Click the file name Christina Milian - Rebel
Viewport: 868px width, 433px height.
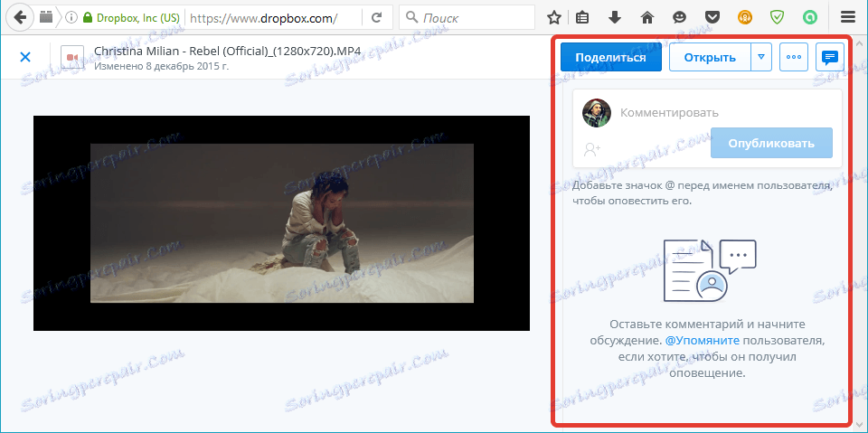pos(228,51)
